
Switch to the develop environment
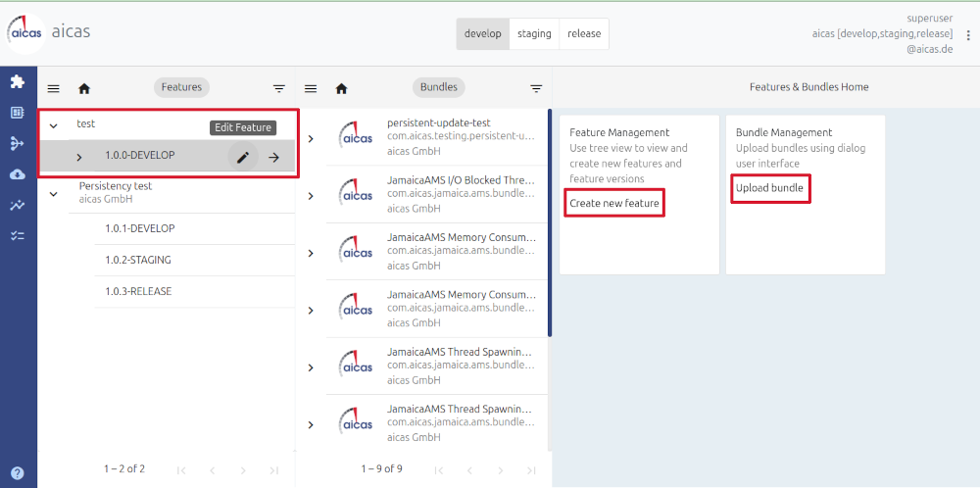tap(482, 33)
